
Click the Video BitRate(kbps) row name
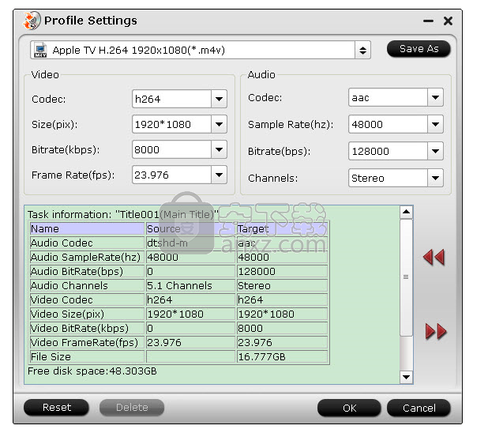(x=87, y=329)
